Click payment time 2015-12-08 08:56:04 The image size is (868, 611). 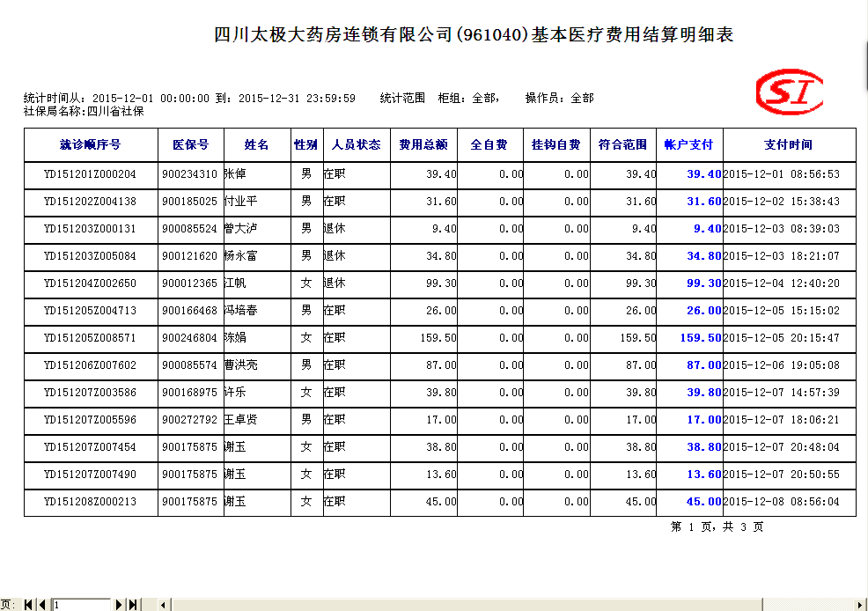click(782, 502)
